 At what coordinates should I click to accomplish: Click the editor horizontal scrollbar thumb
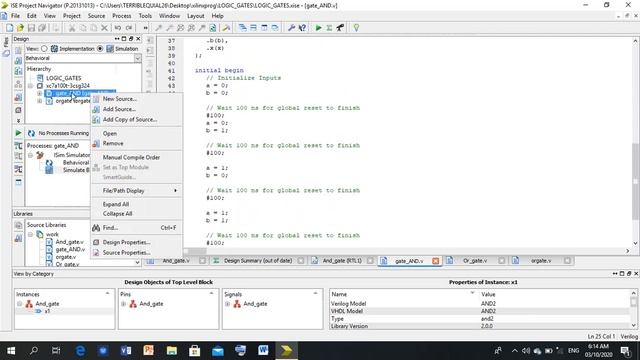(x=198, y=251)
